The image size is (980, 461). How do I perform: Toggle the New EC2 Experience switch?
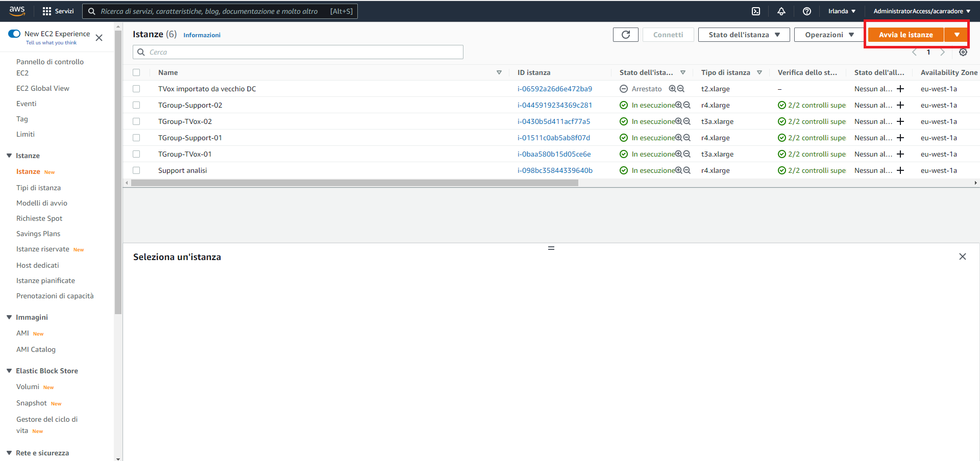14,34
